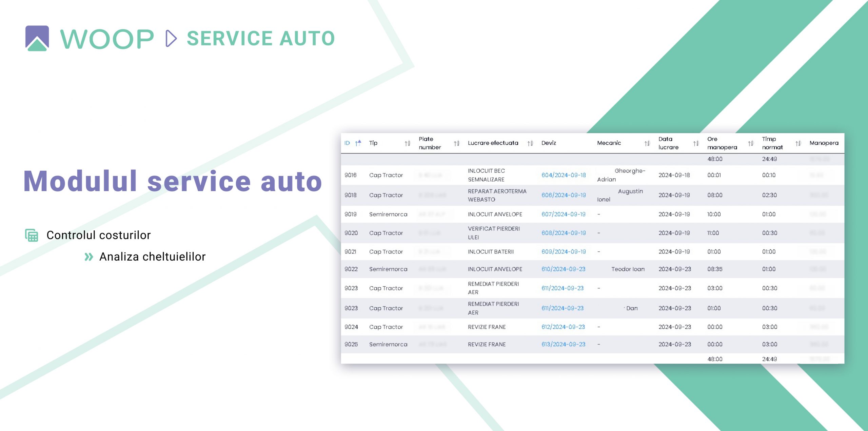The image size is (868, 431).
Task: Open deviz 608/2024-09-19 link
Action: pyautogui.click(x=564, y=233)
